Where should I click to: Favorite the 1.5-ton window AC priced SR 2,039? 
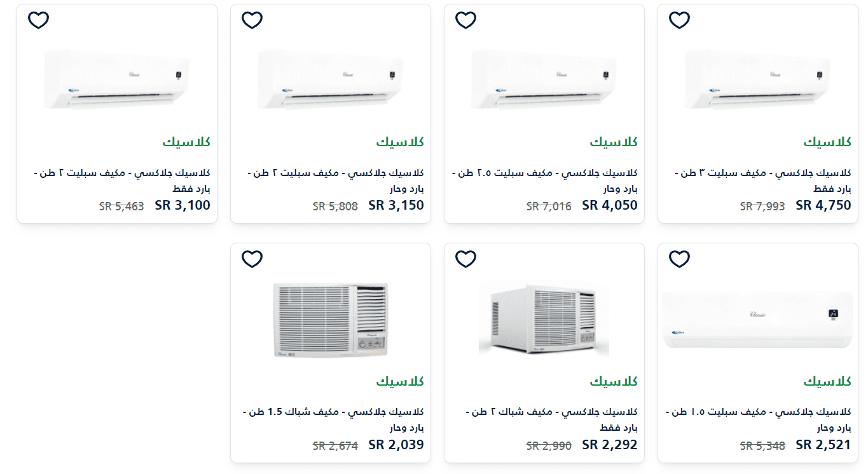click(x=252, y=259)
